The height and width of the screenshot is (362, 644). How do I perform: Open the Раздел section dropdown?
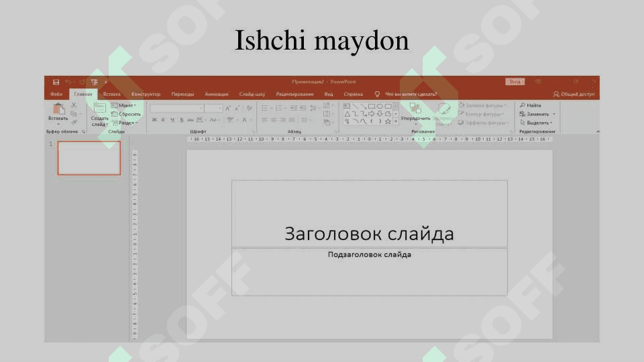point(125,123)
